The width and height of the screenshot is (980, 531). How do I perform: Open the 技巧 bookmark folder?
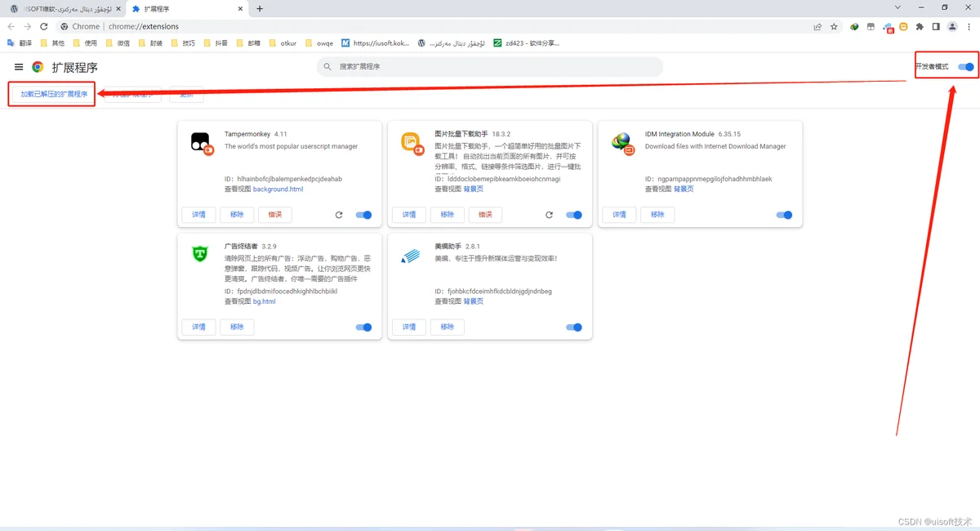coord(182,42)
